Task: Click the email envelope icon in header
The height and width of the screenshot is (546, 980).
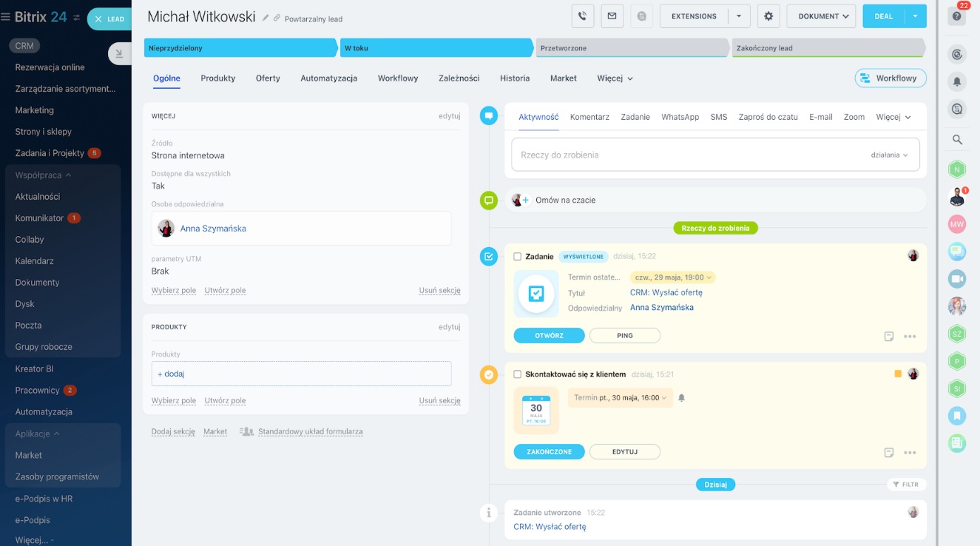Action: click(x=612, y=16)
